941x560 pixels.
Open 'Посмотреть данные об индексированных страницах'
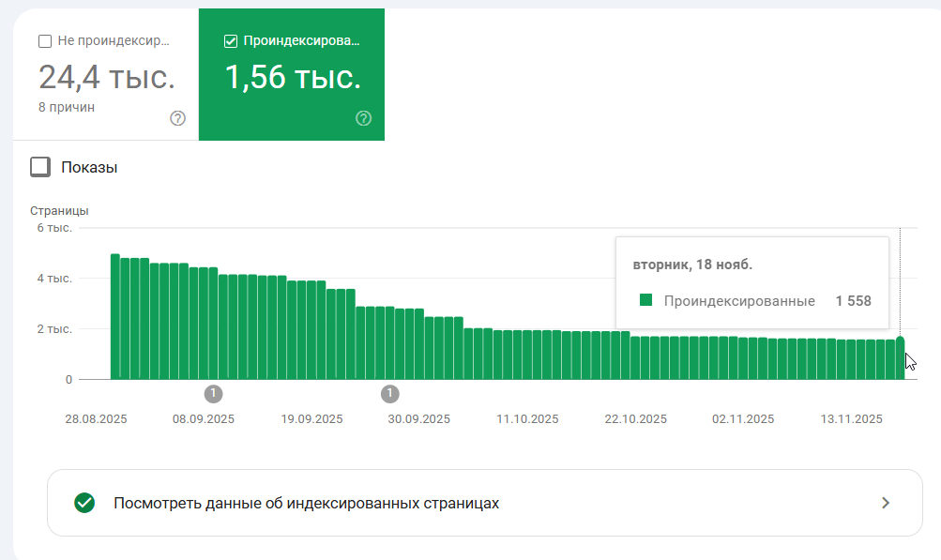tap(306, 503)
